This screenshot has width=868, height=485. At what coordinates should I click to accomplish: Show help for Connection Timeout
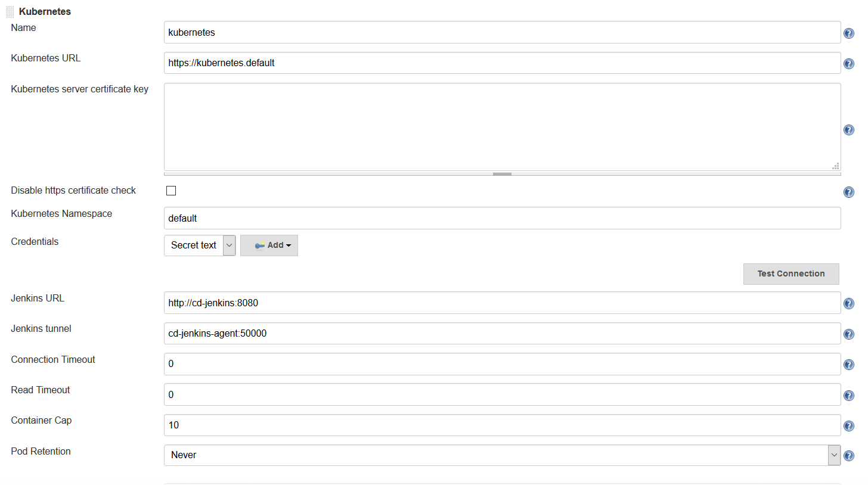tap(849, 364)
